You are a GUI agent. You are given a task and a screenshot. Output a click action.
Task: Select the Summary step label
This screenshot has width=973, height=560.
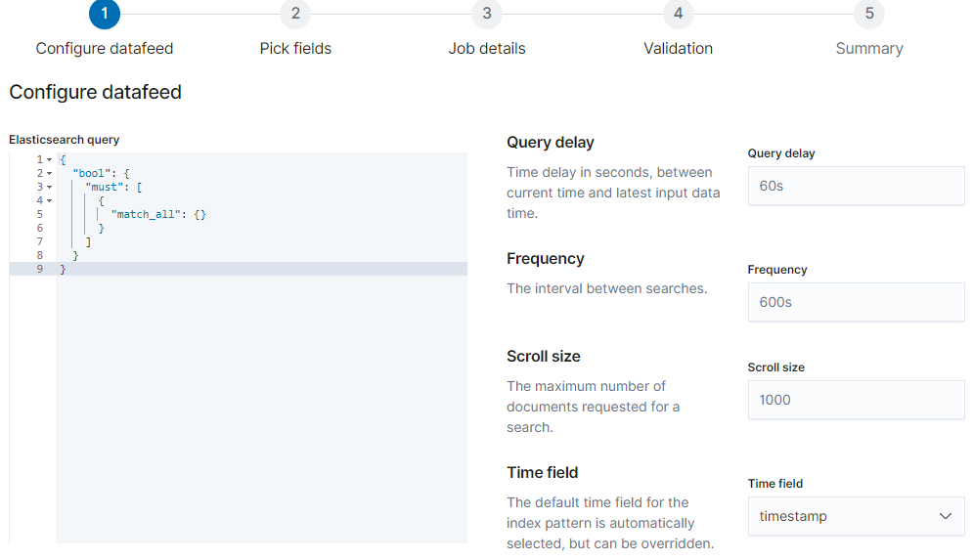tap(869, 48)
